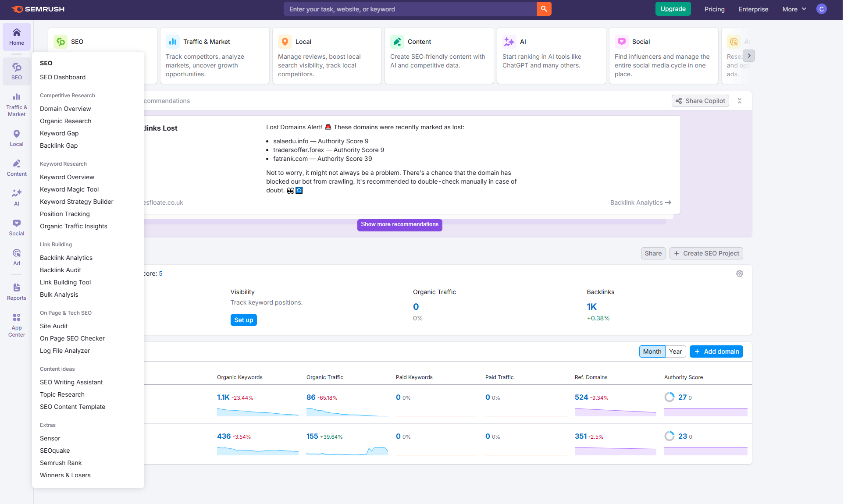Open Topic Research menu item
The image size is (844, 504).
click(x=62, y=394)
